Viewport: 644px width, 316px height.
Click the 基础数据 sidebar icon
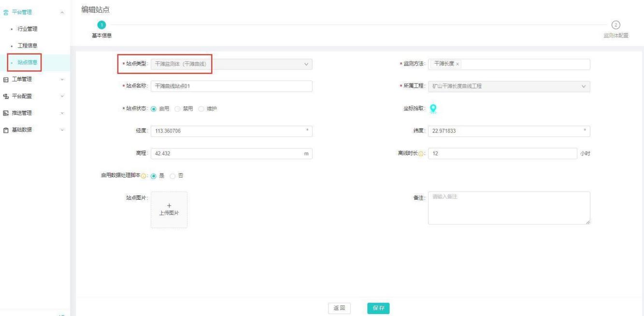pyautogui.click(x=6, y=130)
